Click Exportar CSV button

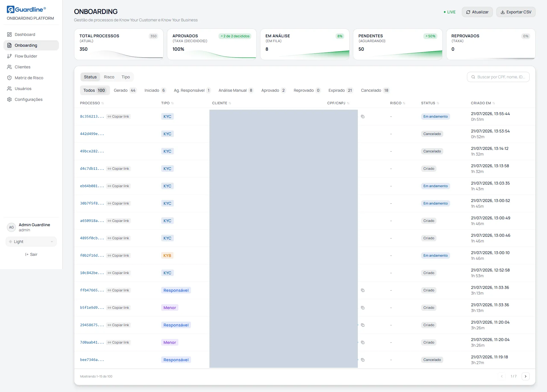516,12
